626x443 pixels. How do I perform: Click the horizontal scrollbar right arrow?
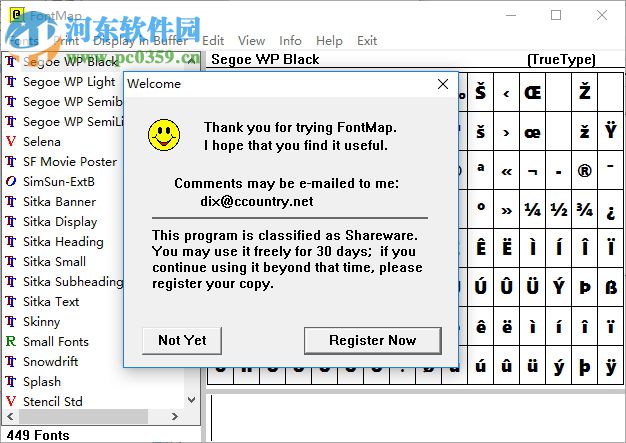point(174,416)
